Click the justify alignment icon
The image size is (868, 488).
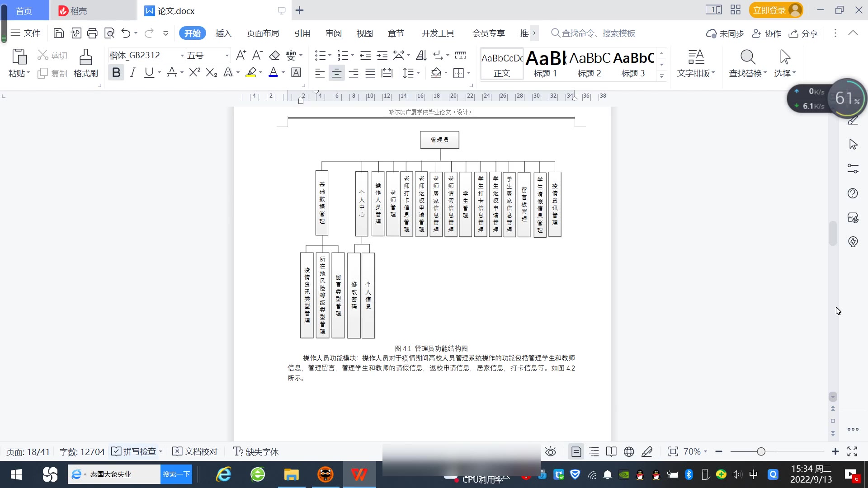click(370, 73)
